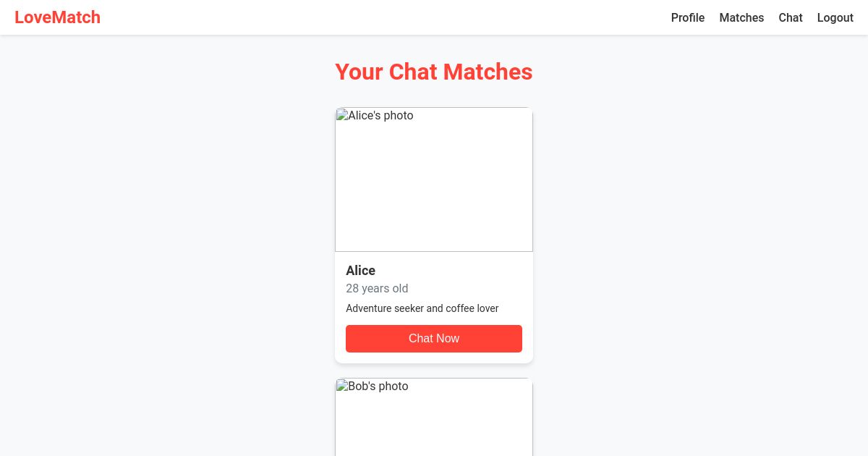The width and height of the screenshot is (868, 456).
Task: Click Alice's age text
Action: coord(377,288)
